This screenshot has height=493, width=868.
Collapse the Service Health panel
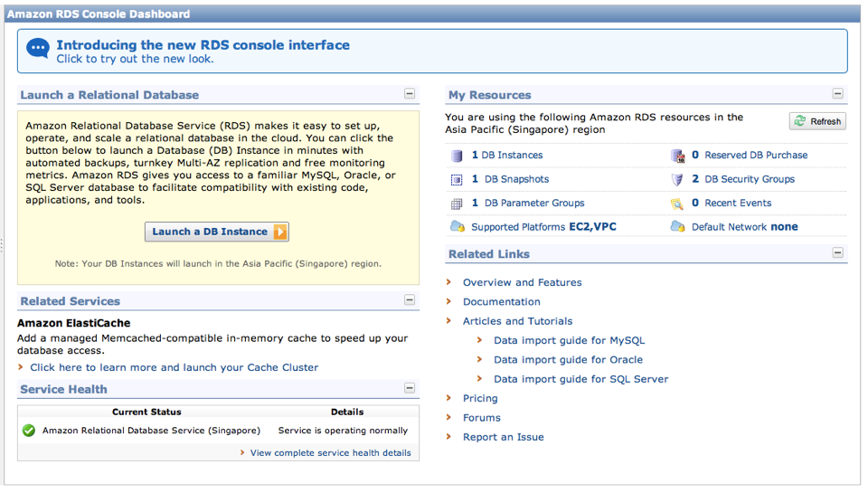point(409,388)
